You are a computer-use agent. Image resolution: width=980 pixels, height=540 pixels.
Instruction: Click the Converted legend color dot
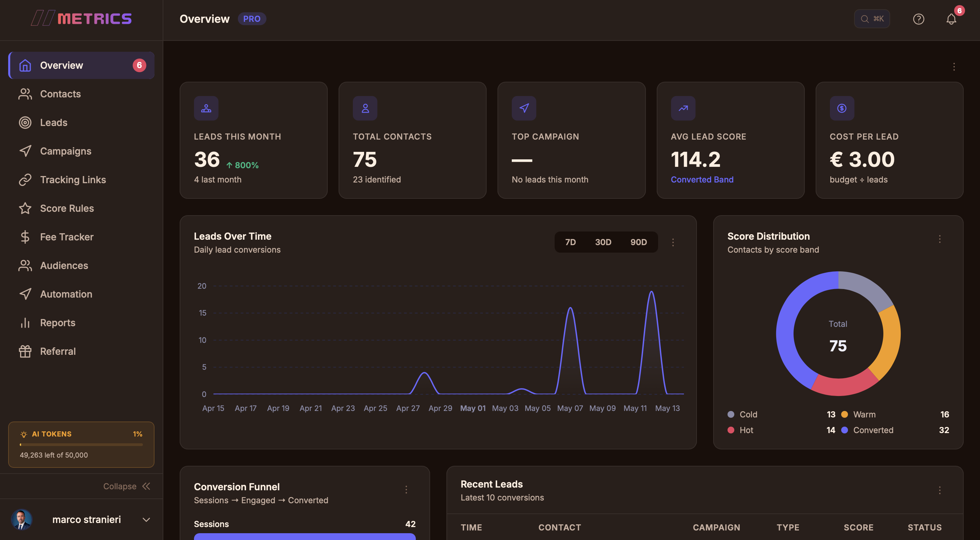pyautogui.click(x=845, y=430)
